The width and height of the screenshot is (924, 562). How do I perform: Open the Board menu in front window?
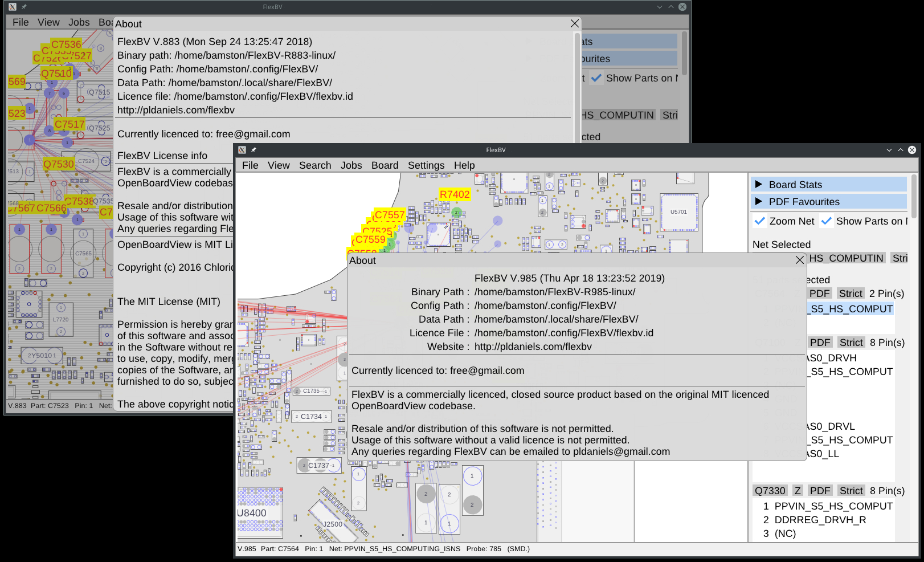coord(385,165)
